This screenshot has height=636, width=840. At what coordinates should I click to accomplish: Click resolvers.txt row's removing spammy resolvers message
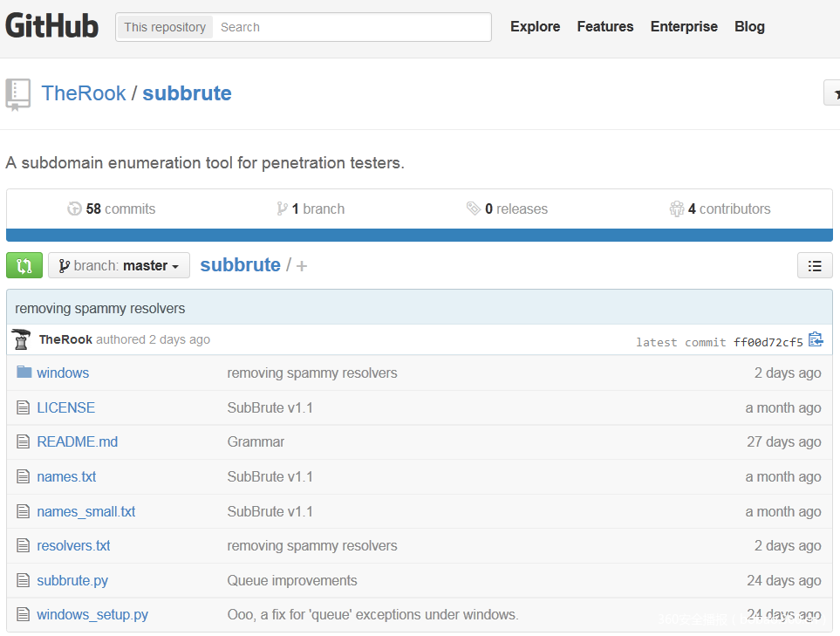coord(311,545)
